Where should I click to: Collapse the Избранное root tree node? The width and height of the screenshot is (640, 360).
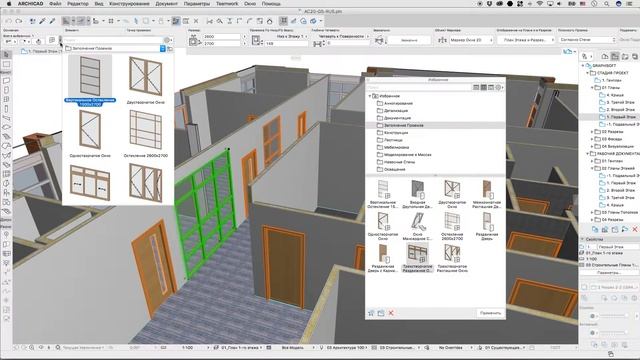click(370, 96)
